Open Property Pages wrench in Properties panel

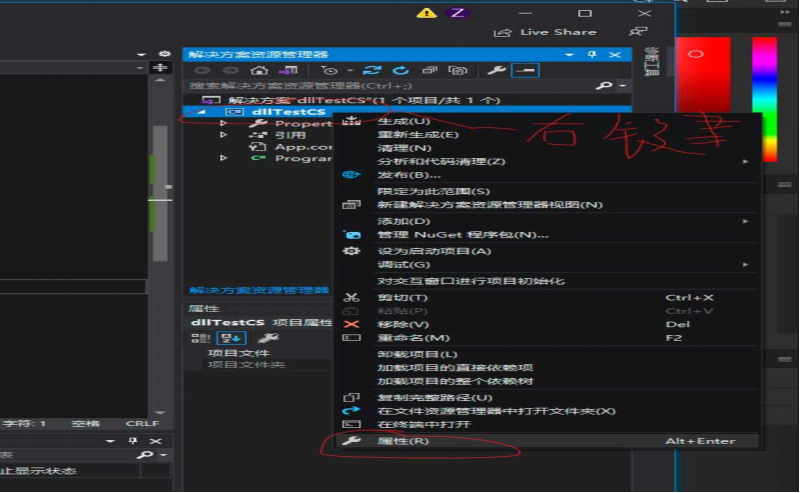[x=268, y=338]
